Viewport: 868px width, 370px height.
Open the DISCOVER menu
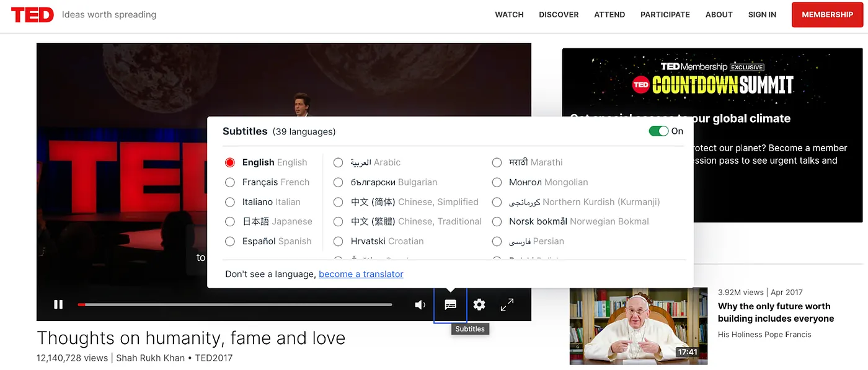coord(559,15)
